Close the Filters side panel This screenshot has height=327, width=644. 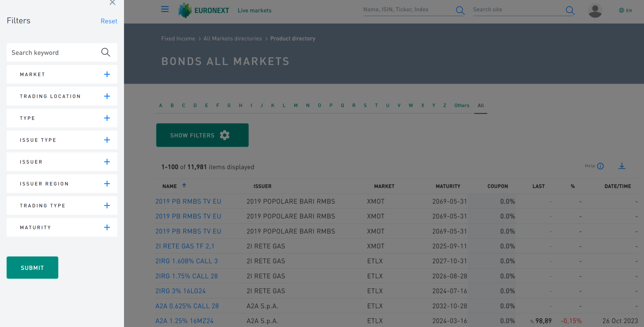pyautogui.click(x=113, y=3)
